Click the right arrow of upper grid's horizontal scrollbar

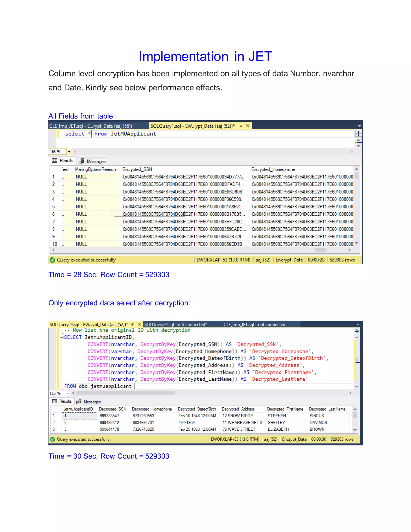tap(350, 250)
